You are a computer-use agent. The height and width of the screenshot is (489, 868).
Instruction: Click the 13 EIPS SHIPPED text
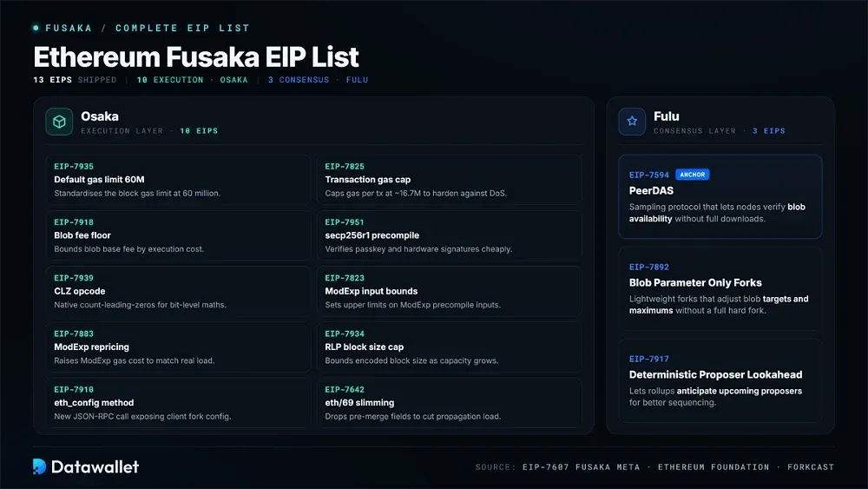click(75, 80)
